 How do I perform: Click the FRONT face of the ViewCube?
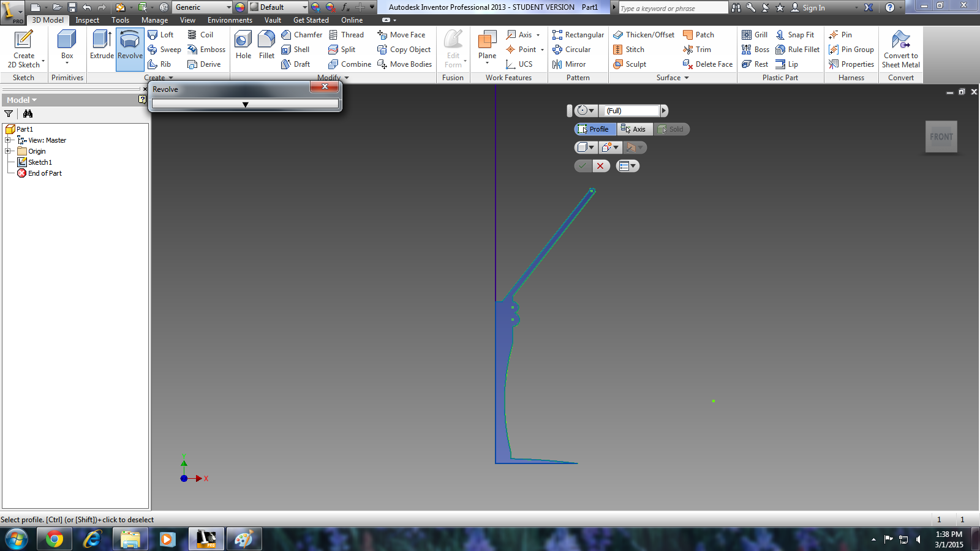941,137
